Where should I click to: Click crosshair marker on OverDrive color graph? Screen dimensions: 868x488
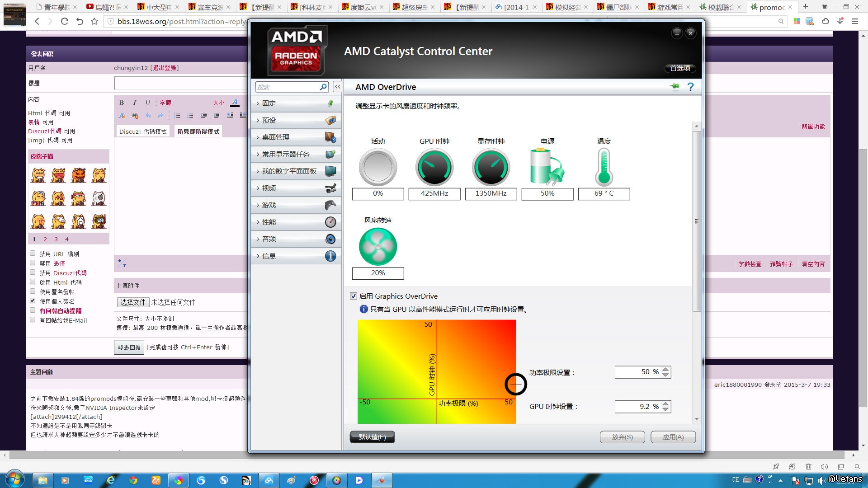(516, 384)
